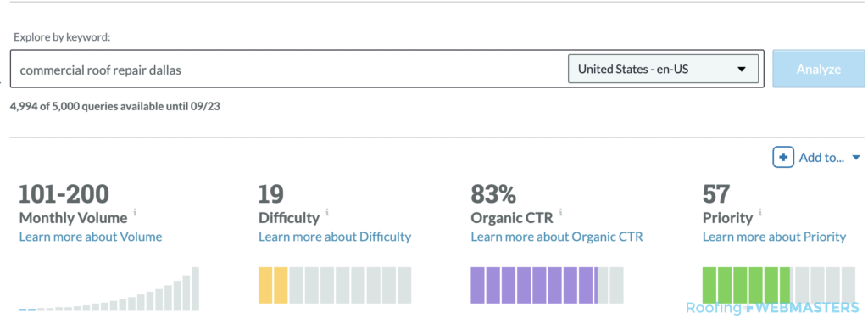Click the info icon beside Priority
The height and width of the screenshot is (324, 868).
pyautogui.click(x=760, y=212)
